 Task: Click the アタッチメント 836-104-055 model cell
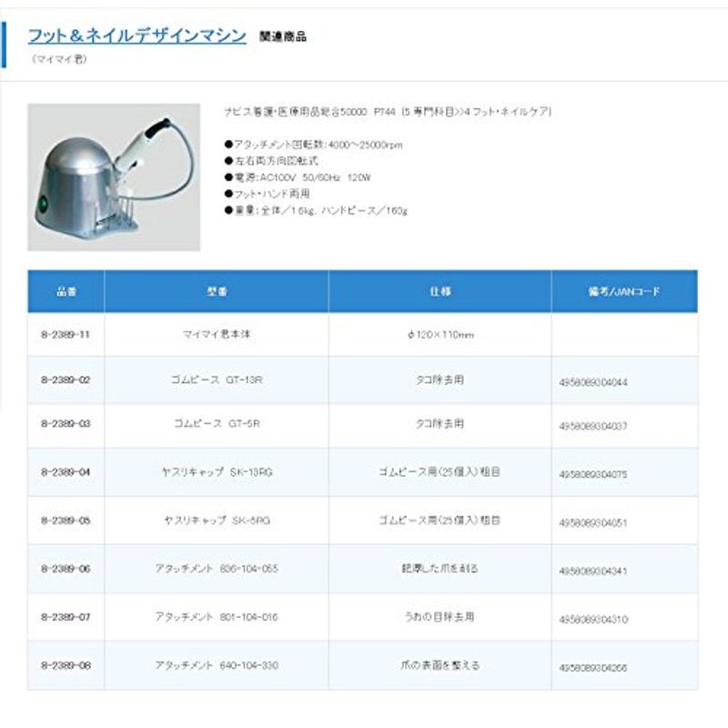click(x=217, y=569)
